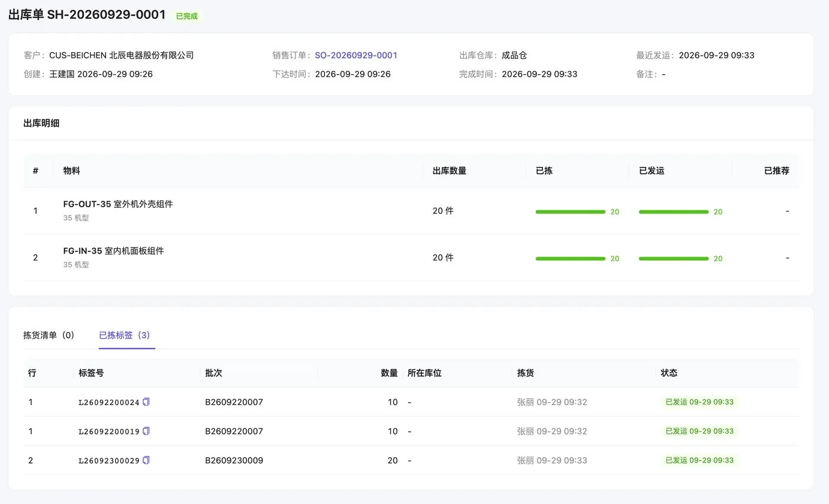
Task: Click label number L26092200024
Action: pyautogui.click(x=109, y=402)
